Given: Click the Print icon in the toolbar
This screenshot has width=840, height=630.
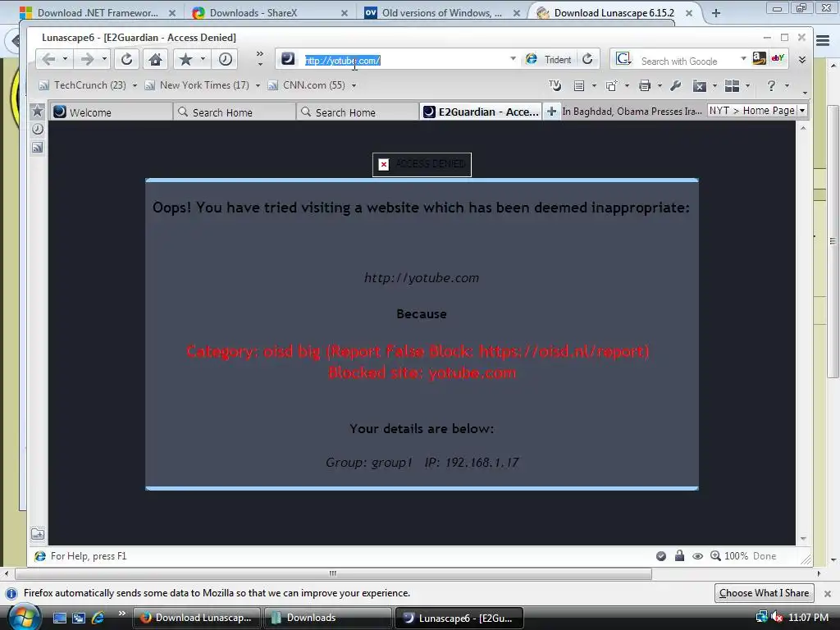Looking at the screenshot, I should (645, 85).
